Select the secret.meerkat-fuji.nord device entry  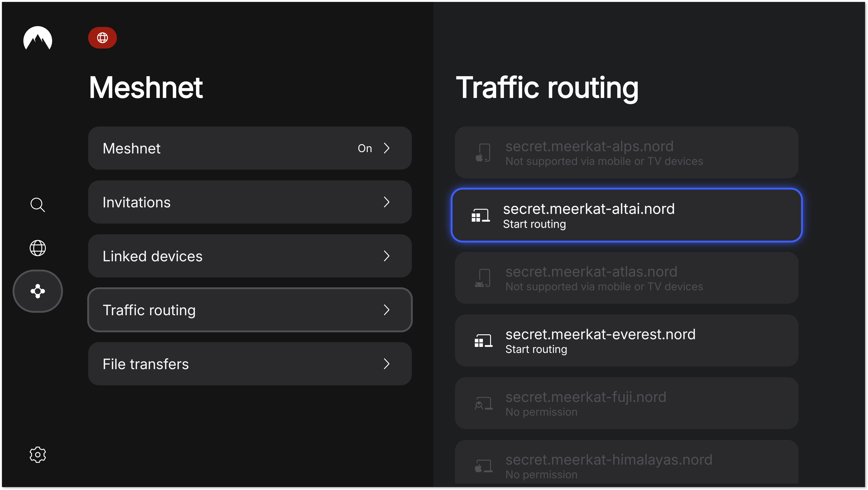tap(627, 403)
